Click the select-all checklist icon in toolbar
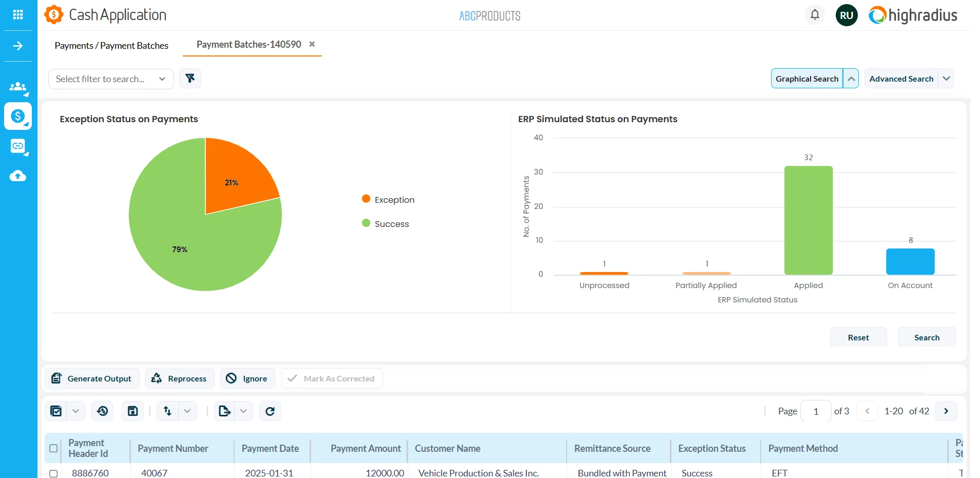The width and height of the screenshot is (980, 478). [56, 411]
